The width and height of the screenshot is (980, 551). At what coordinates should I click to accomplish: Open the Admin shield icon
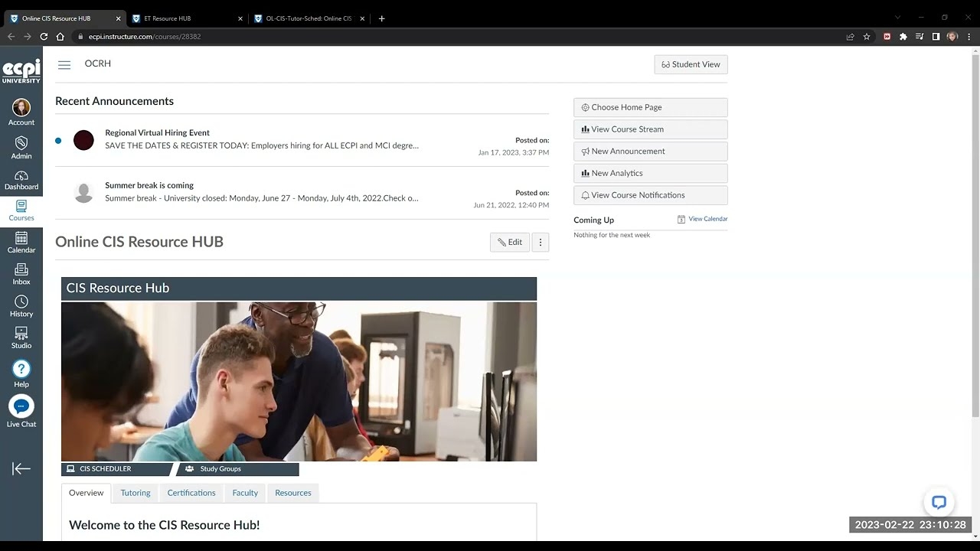(x=21, y=148)
